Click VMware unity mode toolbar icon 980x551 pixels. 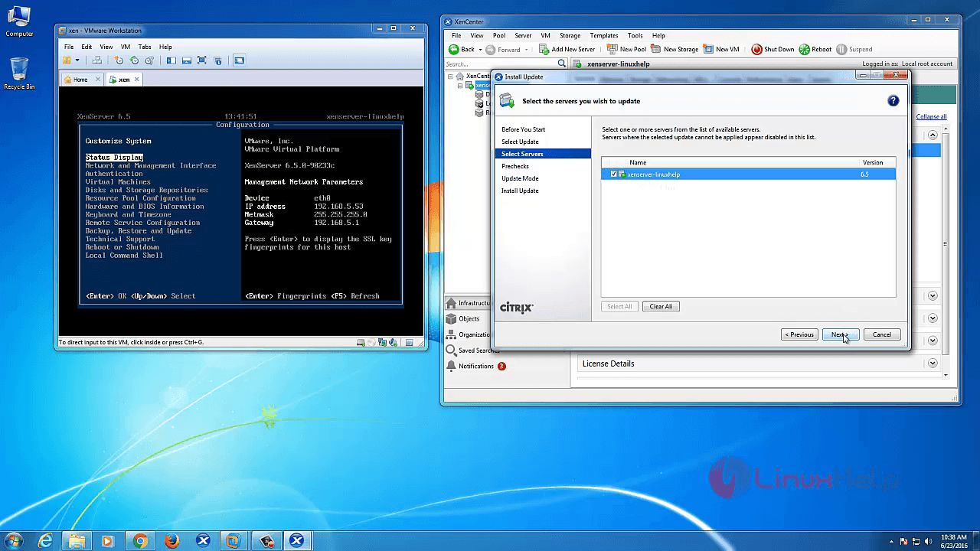point(217,60)
